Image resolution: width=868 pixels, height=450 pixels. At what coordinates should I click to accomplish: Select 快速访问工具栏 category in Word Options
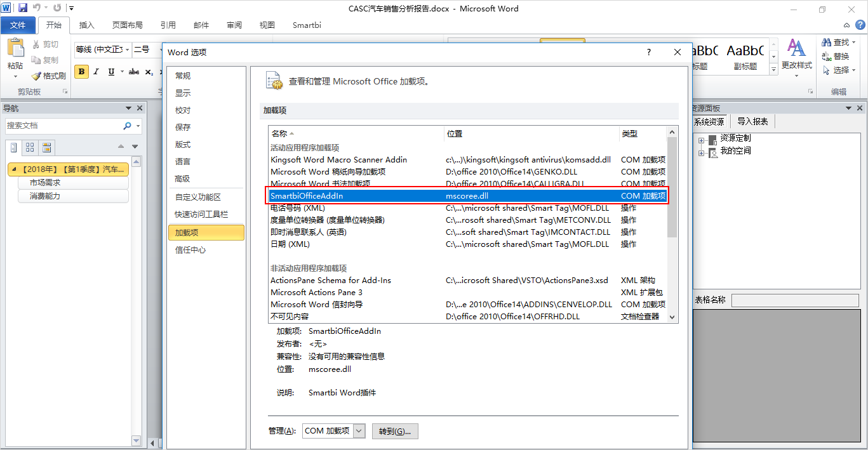click(206, 215)
